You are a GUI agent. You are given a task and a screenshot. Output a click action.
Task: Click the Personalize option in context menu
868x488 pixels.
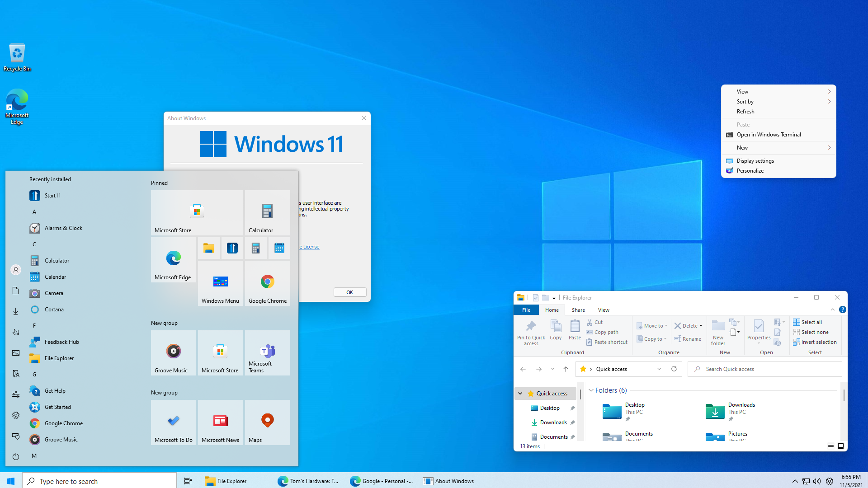tap(750, 170)
